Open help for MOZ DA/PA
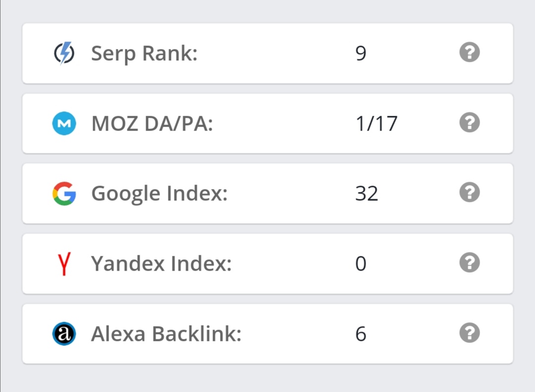 [470, 122]
